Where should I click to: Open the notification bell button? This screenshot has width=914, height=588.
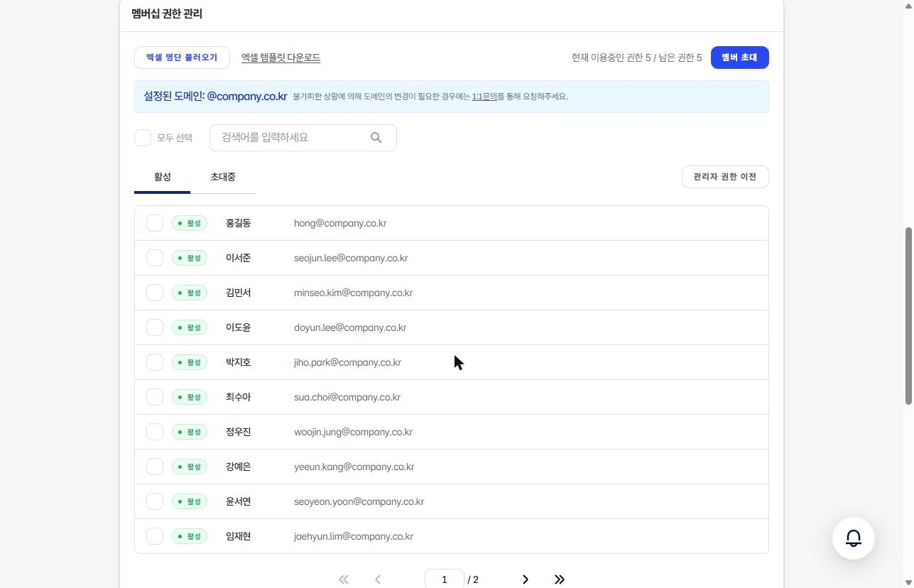(x=854, y=538)
